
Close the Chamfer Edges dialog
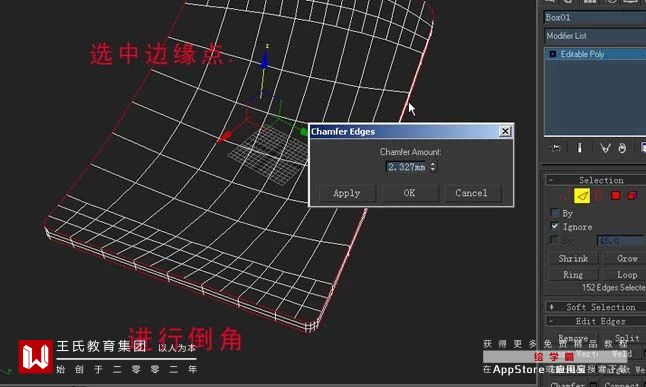pos(505,131)
